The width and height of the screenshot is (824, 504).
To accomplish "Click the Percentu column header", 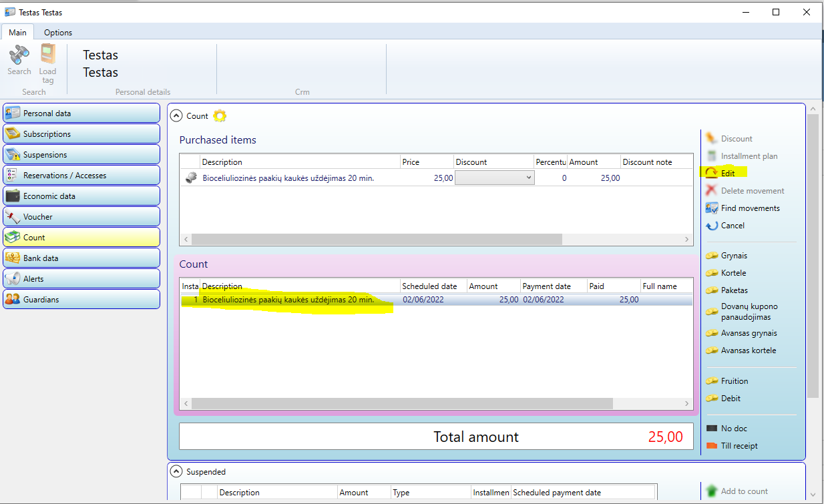I will [x=551, y=162].
